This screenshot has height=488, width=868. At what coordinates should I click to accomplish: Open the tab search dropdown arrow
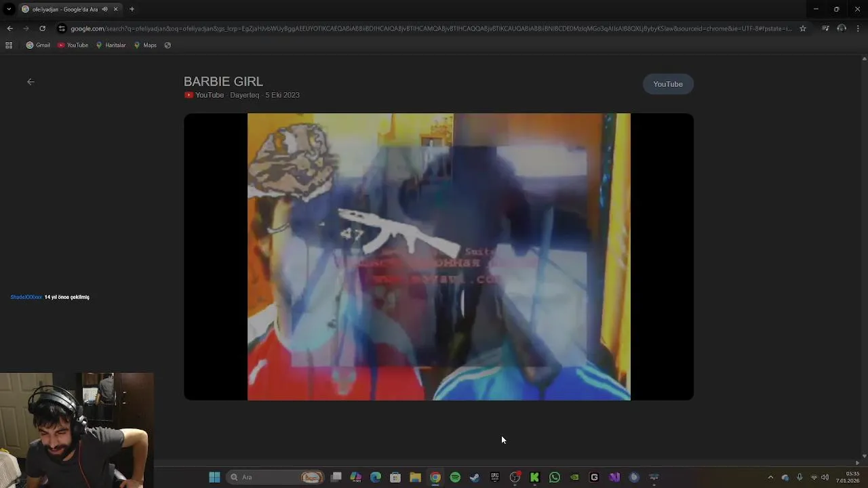(x=9, y=9)
